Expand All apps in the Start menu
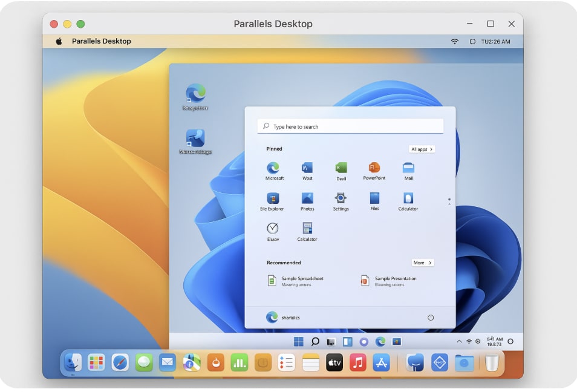Screen dimensions: 577x392 tap(421, 149)
